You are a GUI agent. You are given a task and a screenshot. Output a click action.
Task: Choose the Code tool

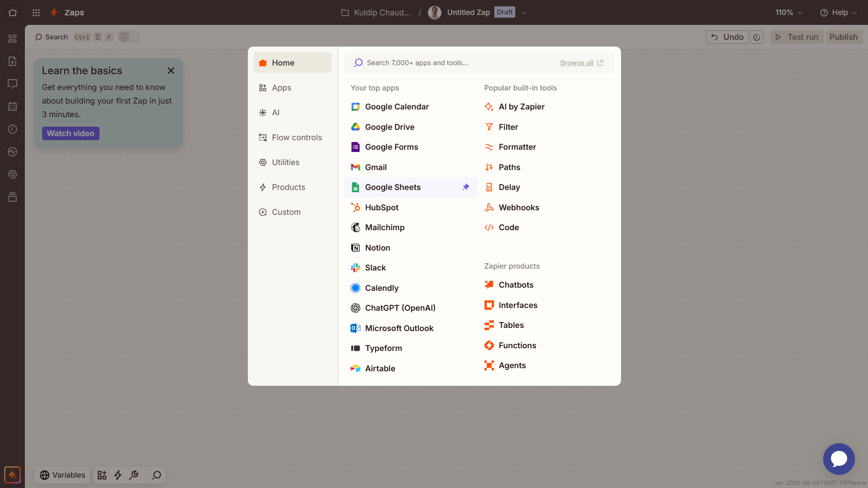(545, 227)
